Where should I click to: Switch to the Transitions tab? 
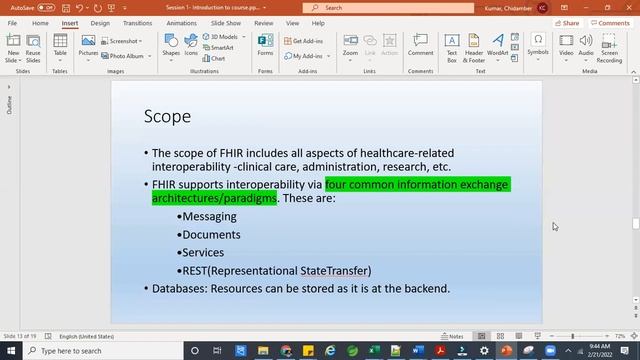coord(138,23)
